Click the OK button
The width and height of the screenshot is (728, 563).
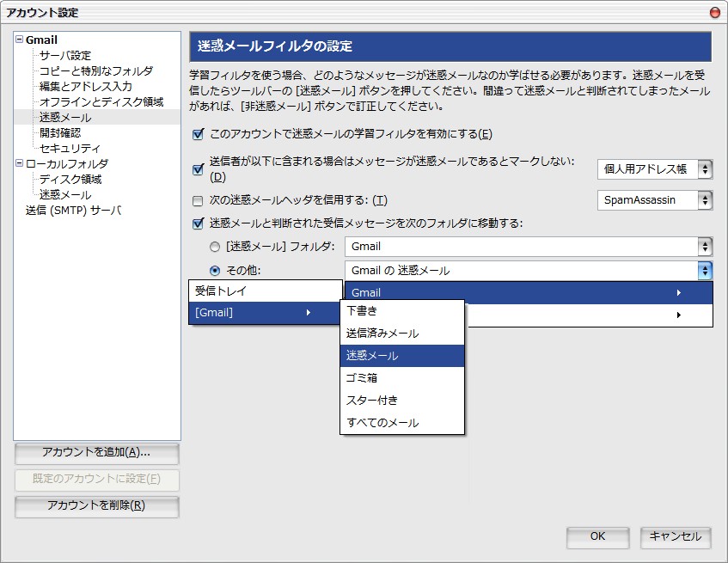click(x=597, y=537)
